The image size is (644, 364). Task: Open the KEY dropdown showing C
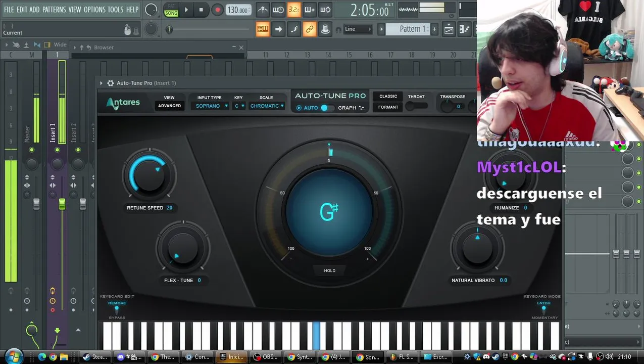239,106
